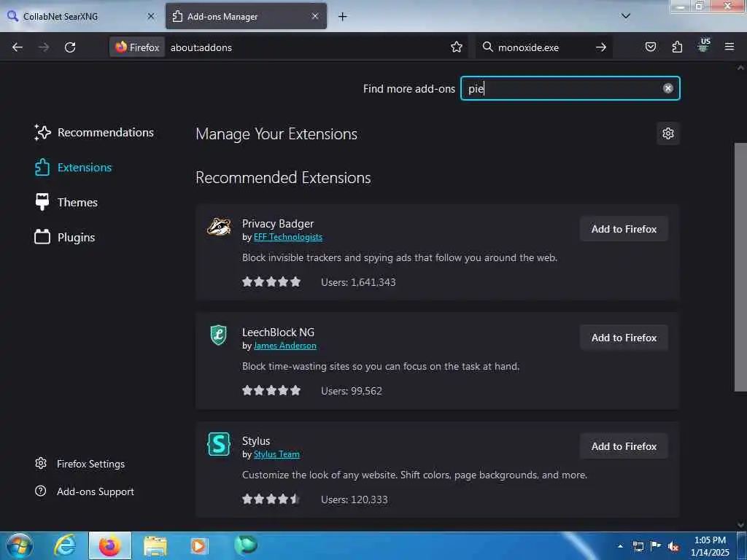Open the list all tabs dropdown
The image size is (747, 560).
pos(626,16)
